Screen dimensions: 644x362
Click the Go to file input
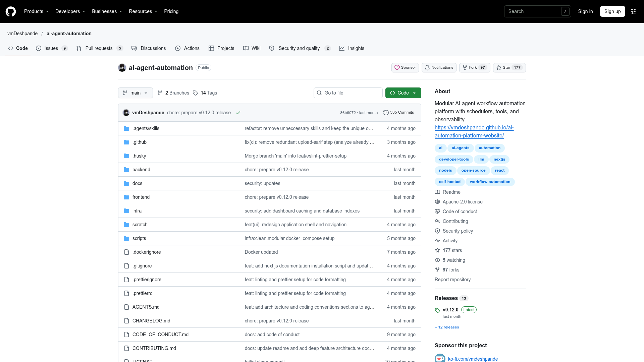(348, 93)
